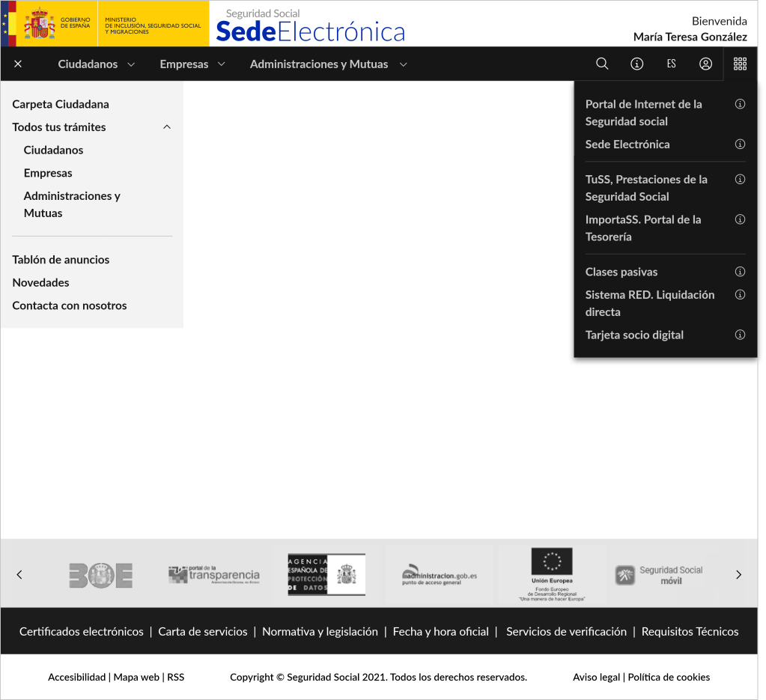Open Carta de servicios footer link
The height and width of the screenshot is (700, 766).
point(203,631)
